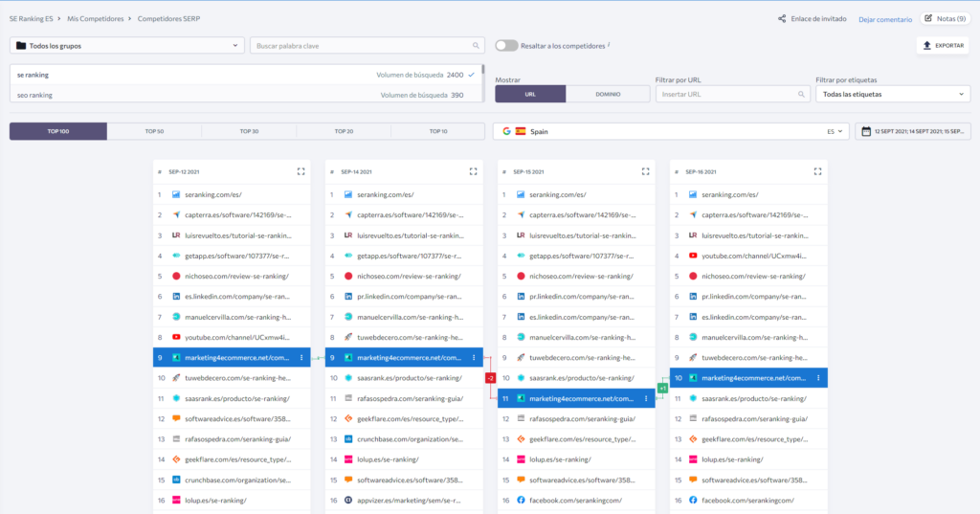Image resolution: width=980 pixels, height=514 pixels.
Task: Open options menu for marketing4ecommerce in SEP-16
Action: (x=818, y=378)
